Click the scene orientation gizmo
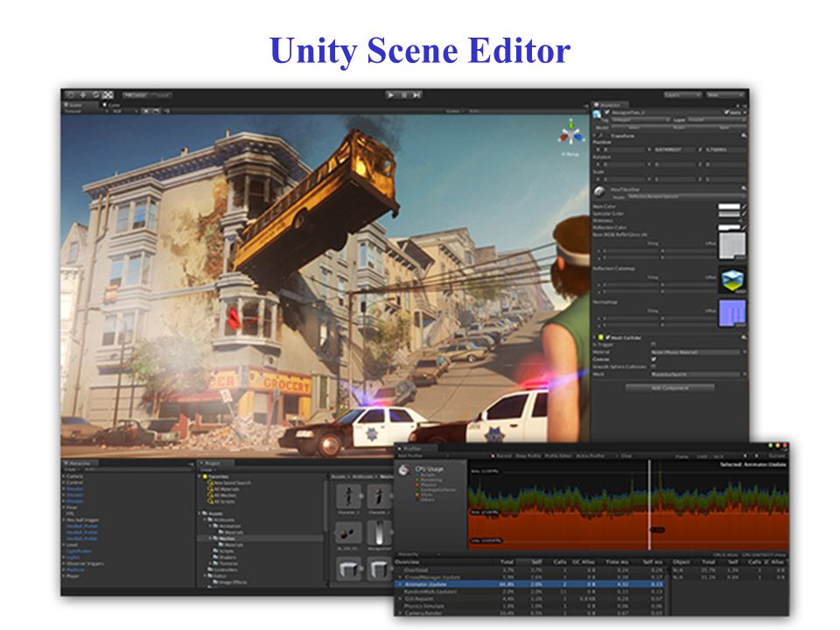Viewport: 840px width, 630px height. [571, 134]
